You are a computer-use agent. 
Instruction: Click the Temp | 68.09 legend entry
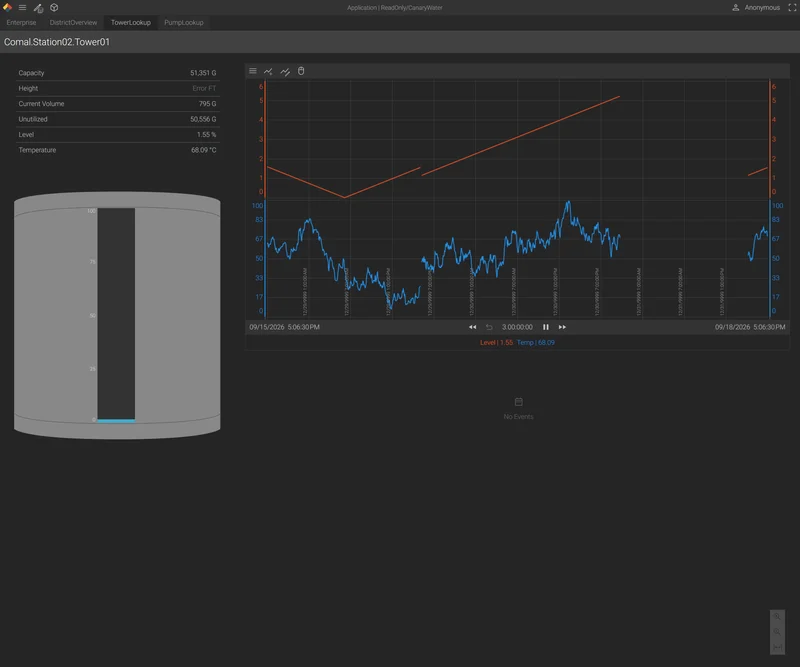[536, 342]
